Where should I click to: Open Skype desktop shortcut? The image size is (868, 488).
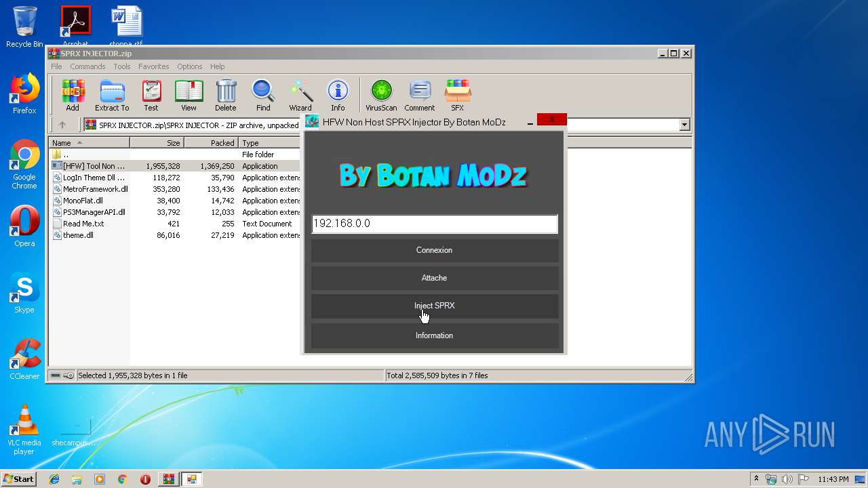(x=24, y=293)
